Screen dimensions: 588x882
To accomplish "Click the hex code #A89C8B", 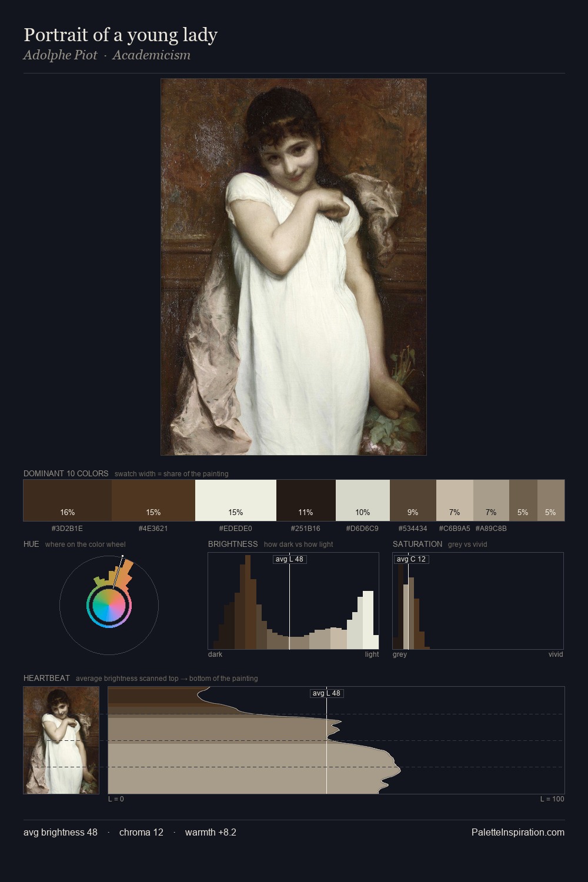I will [491, 529].
